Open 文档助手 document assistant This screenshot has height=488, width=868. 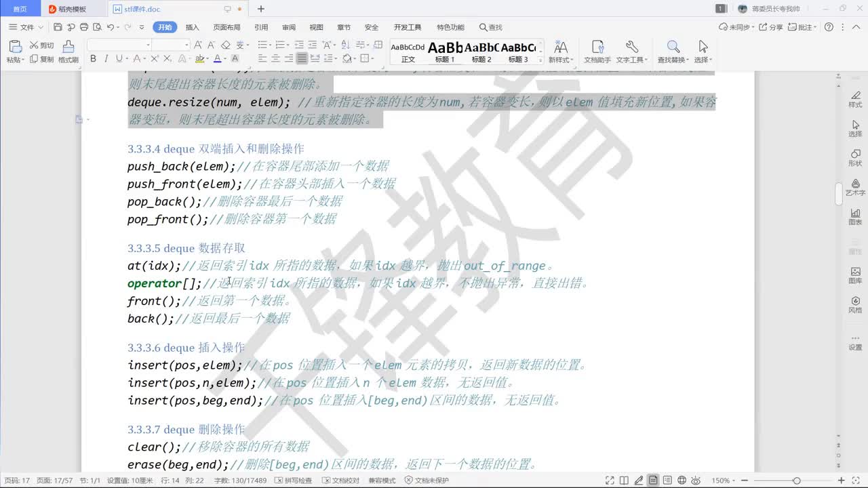tap(597, 52)
